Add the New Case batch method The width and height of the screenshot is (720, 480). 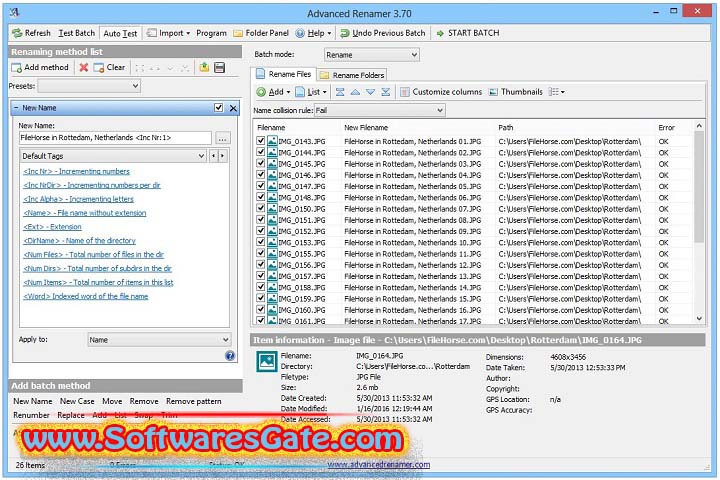pos(77,401)
